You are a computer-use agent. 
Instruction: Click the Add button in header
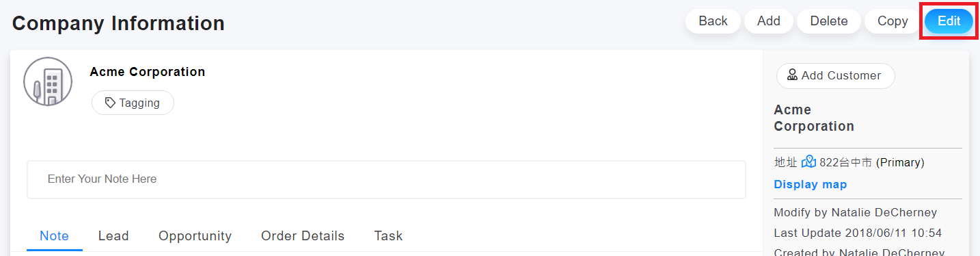coord(769,21)
